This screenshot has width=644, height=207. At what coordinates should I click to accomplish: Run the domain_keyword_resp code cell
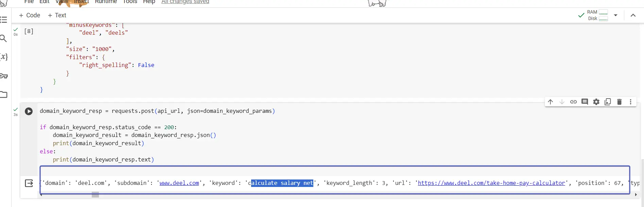[29, 111]
